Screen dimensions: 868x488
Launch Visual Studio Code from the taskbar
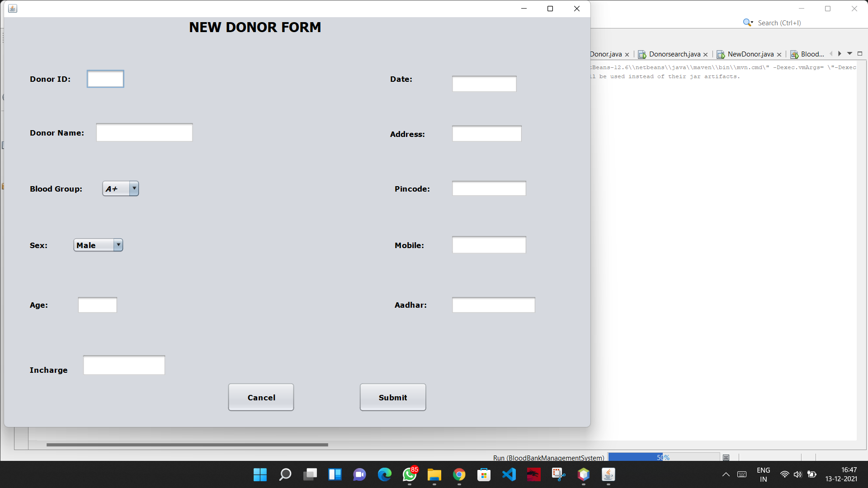click(x=509, y=475)
